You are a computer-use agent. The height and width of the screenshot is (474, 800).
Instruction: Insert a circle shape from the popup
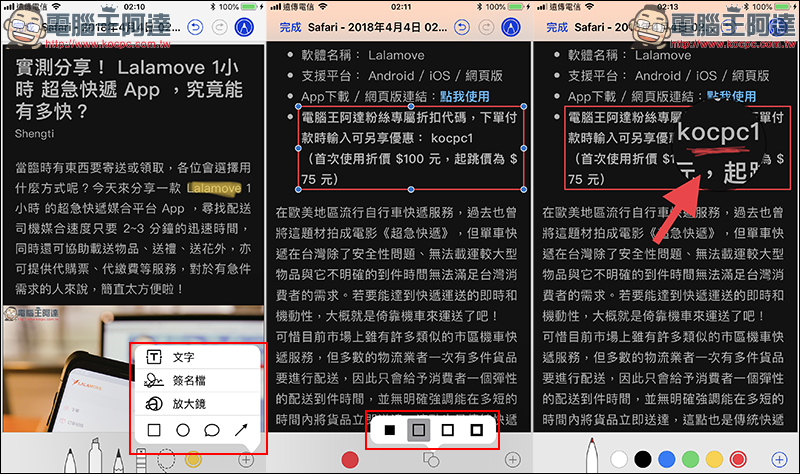(184, 431)
